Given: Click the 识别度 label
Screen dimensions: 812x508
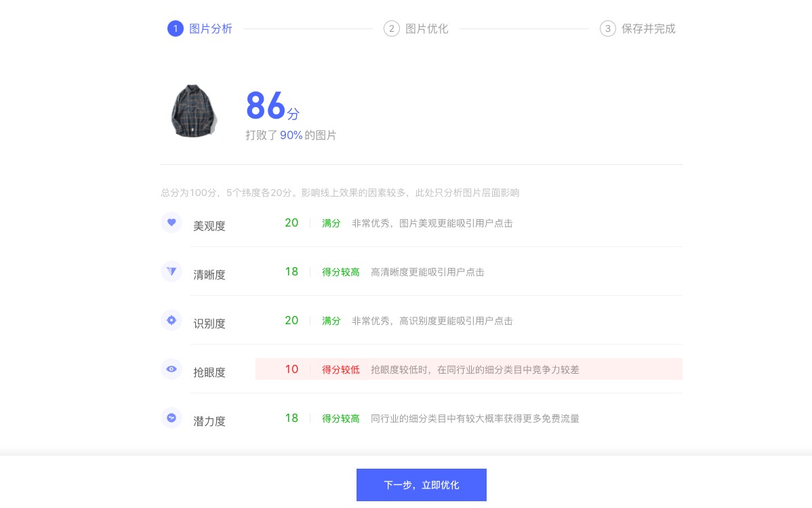Looking at the screenshot, I should coord(209,324).
